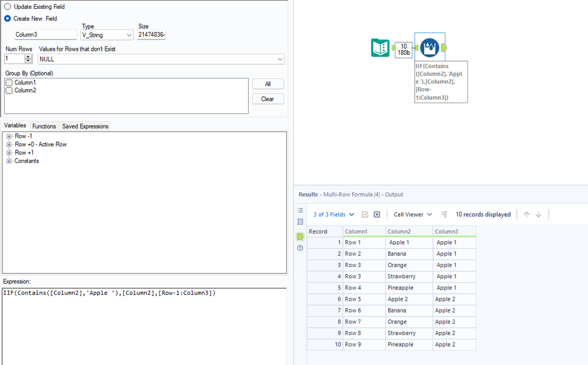588x365 pixels.
Task: Select the Strawberry cell in record 4
Action: [409, 277]
